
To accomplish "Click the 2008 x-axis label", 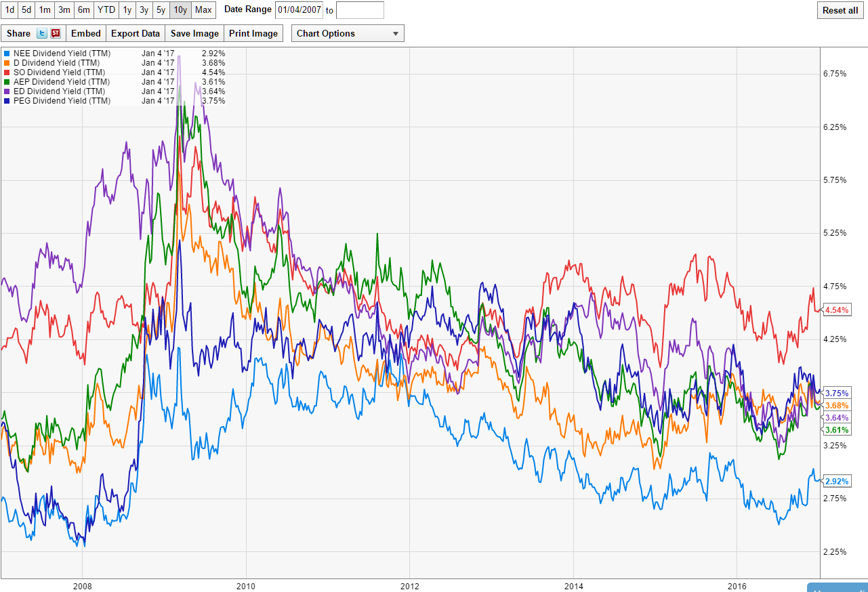I will pos(82,585).
